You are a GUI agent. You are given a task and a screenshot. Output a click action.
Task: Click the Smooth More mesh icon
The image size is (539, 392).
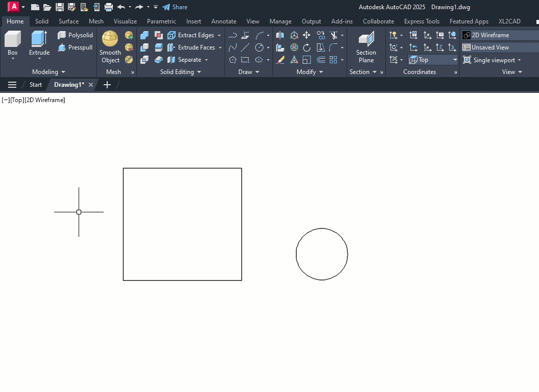pos(129,35)
